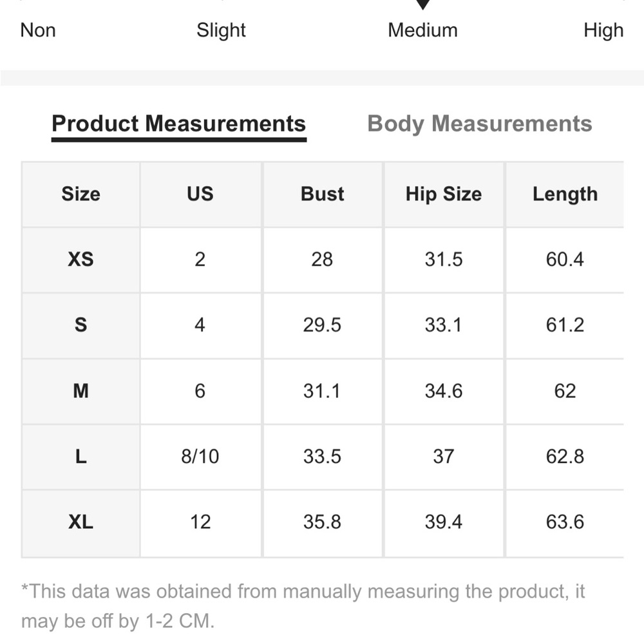Select the Slight stretch label
The image size is (644, 644).
point(221,30)
